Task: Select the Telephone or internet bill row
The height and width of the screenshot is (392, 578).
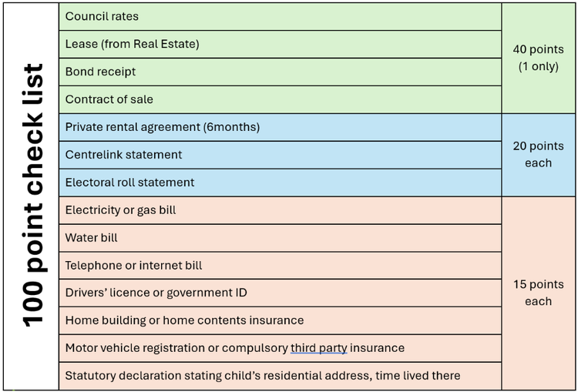Action: [x=133, y=265]
